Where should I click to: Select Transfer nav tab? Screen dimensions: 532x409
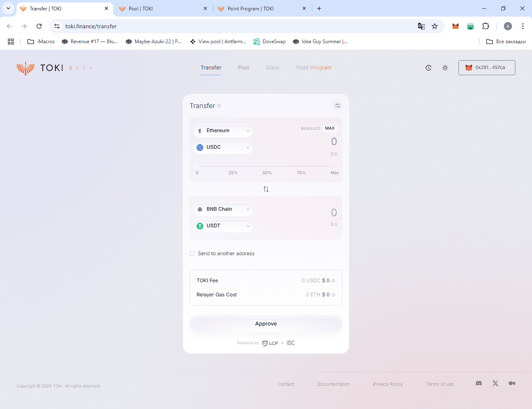[211, 68]
